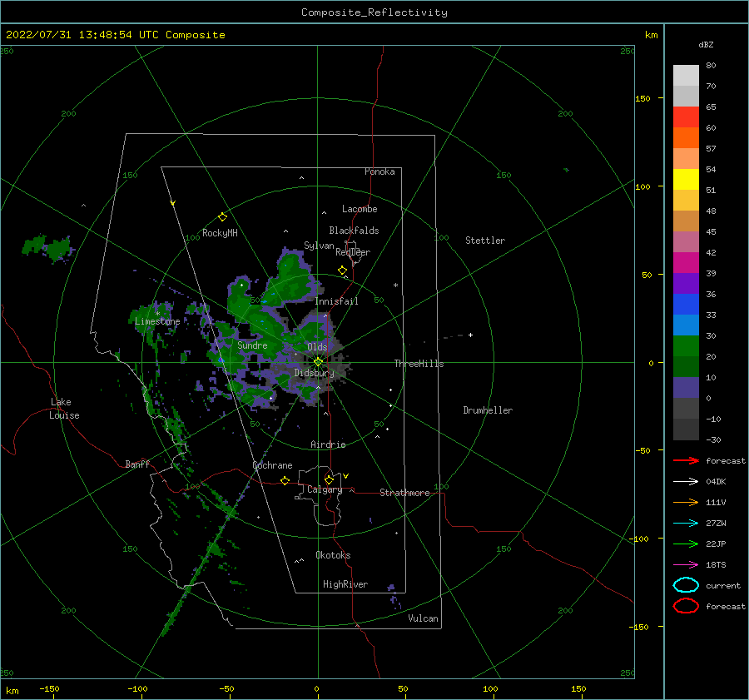This screenshot has width=749, height=700.
Task: Click the white 04DK arrow in legend
Action: click(x=686, y=482)
